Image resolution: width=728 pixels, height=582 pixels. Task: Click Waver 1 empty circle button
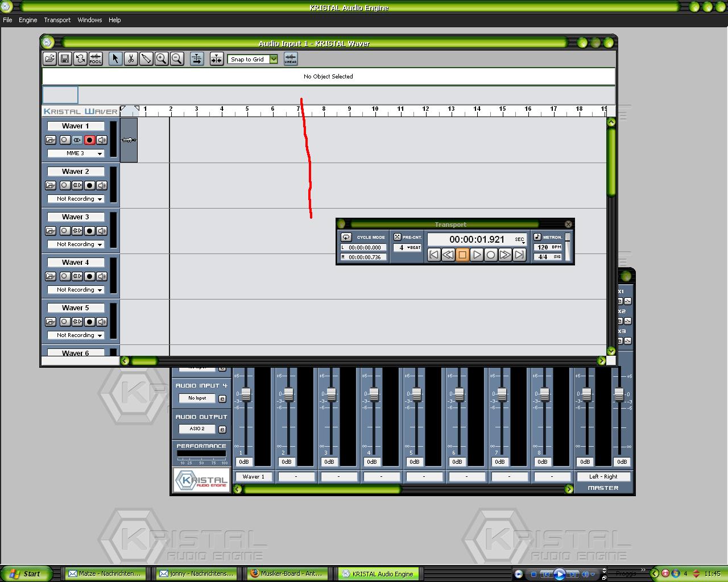tap(64, 140)
